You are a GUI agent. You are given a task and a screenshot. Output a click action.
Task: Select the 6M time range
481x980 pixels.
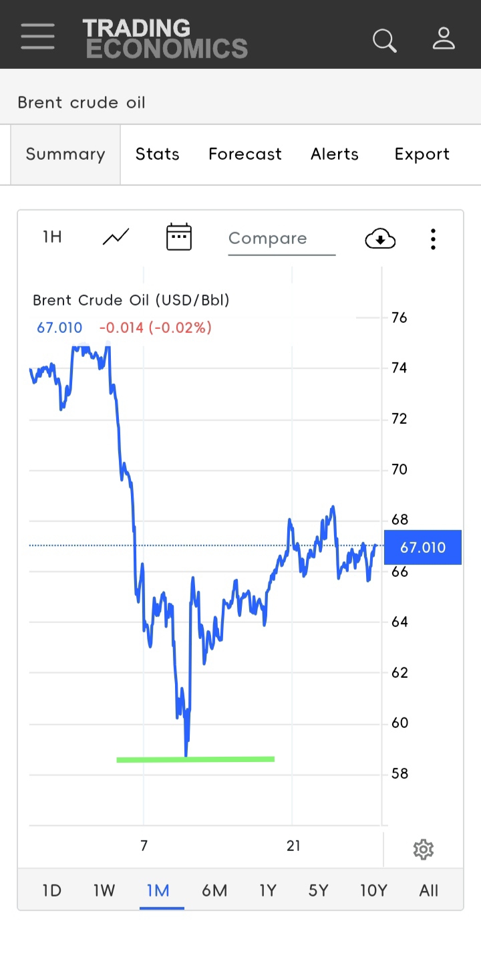(214, 890)
